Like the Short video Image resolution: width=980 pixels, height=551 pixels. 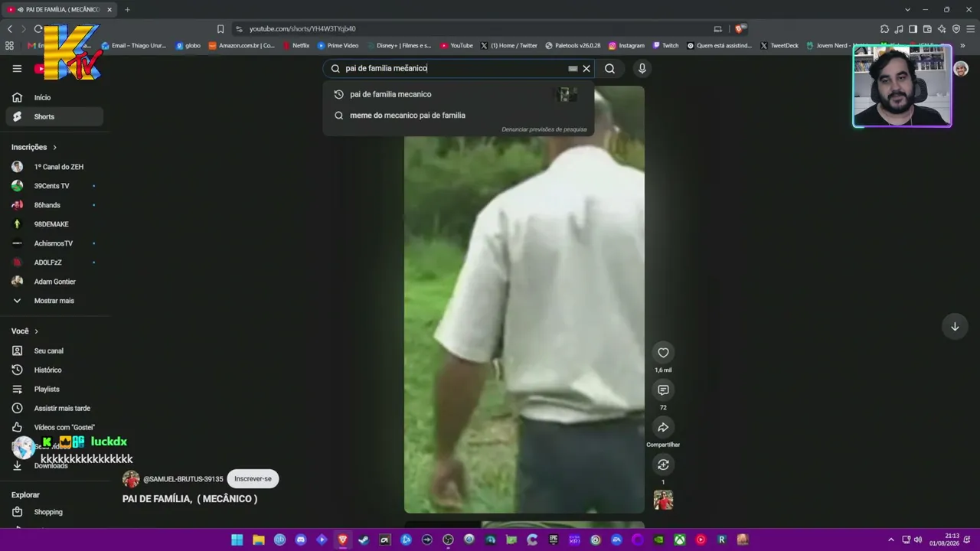(x=663, y=353)
